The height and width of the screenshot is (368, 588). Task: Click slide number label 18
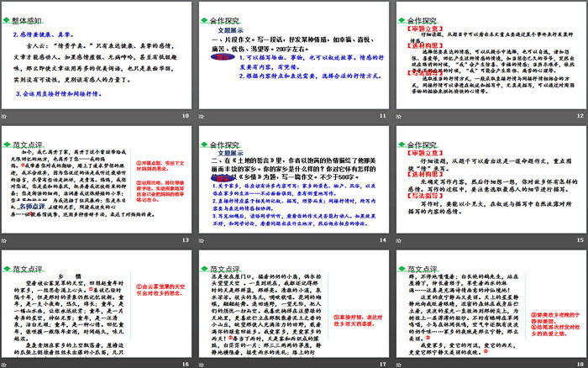tap(580, 364)
